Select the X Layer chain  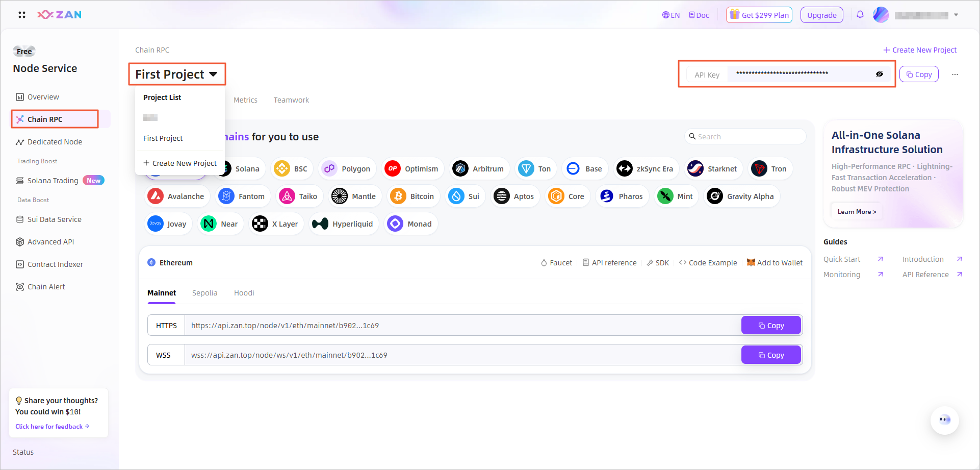click(x=276, y=224)
